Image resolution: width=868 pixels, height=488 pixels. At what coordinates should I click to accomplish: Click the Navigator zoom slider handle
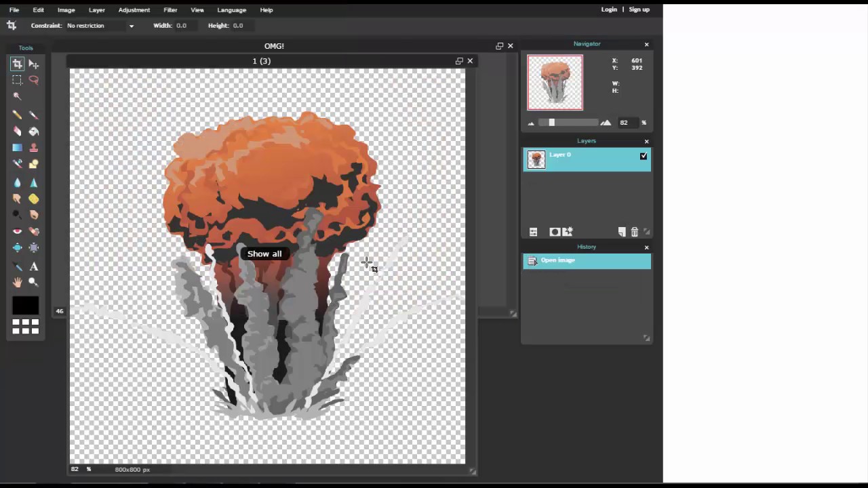551,123
